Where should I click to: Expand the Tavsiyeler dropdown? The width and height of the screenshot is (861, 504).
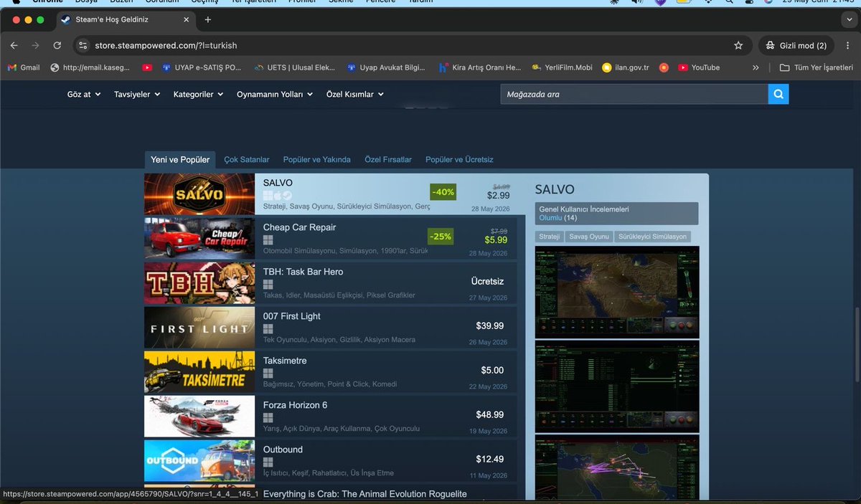point(137,94)
